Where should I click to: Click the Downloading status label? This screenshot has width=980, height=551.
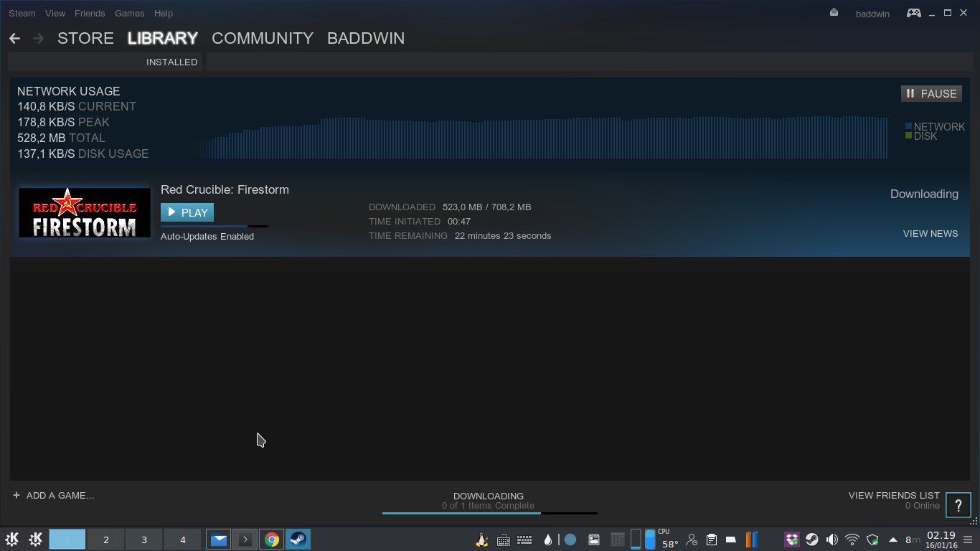(924, 194)
